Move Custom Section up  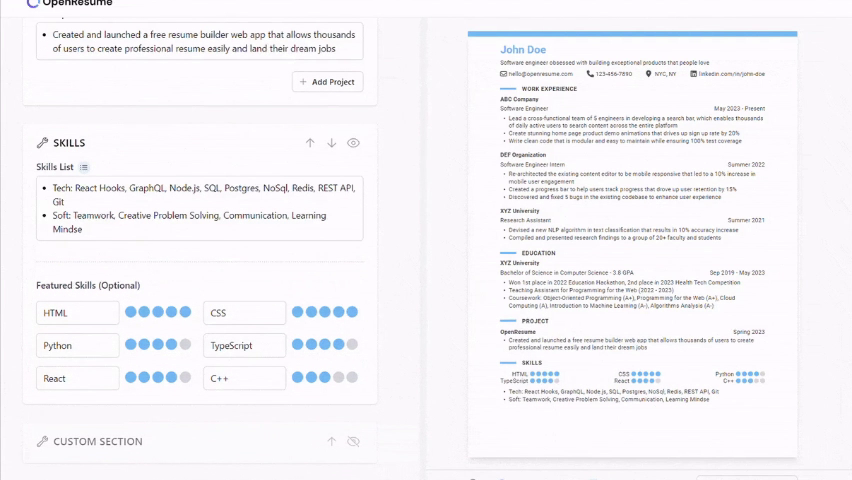(x=331, y=441)
